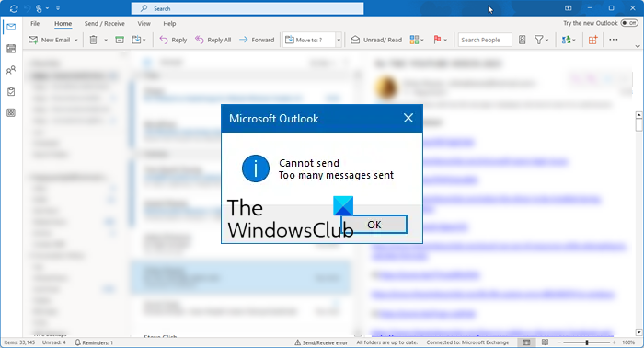Image resolution: width=644 pixels, height=348 pixels.
Task: Click the All folders are up to date text
Action: 387,342
